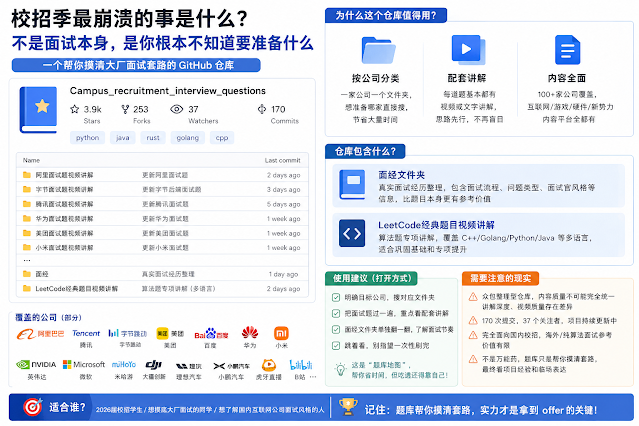Click the 小鹏汽车 logo
639x426 pixels.
[231, 366]
